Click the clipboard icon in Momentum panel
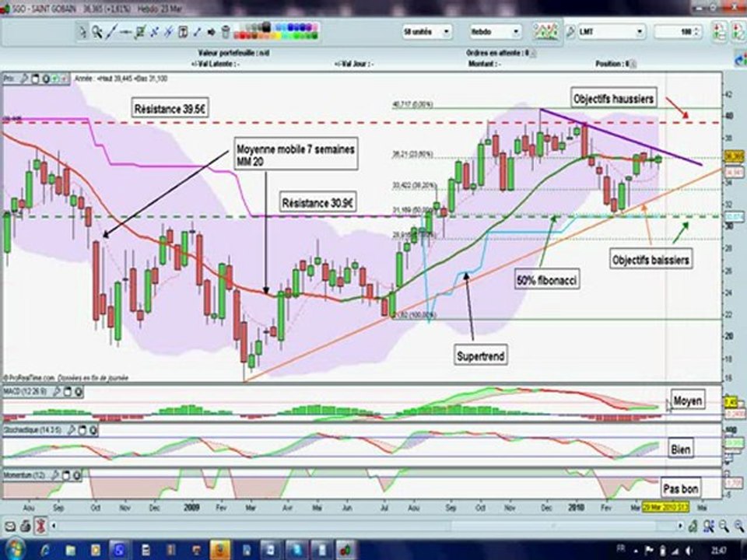This screenshot has height=560, width=747. click(65, 474)
